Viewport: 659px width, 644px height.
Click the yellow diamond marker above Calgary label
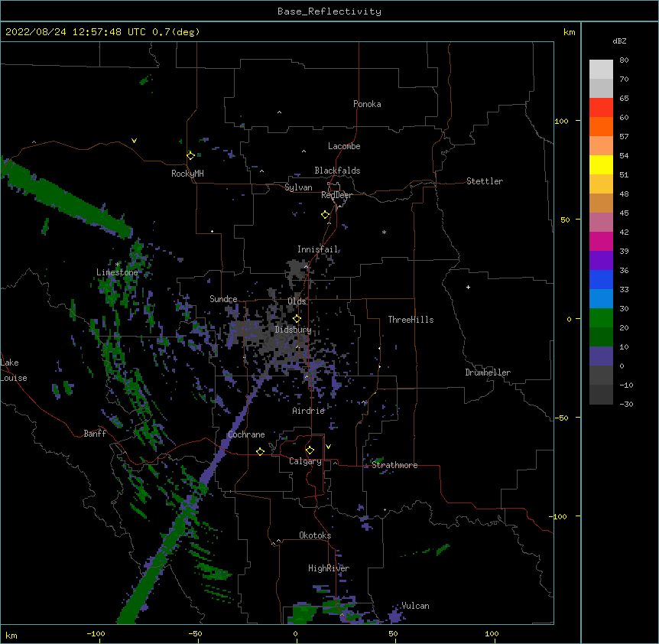[310, 450]
